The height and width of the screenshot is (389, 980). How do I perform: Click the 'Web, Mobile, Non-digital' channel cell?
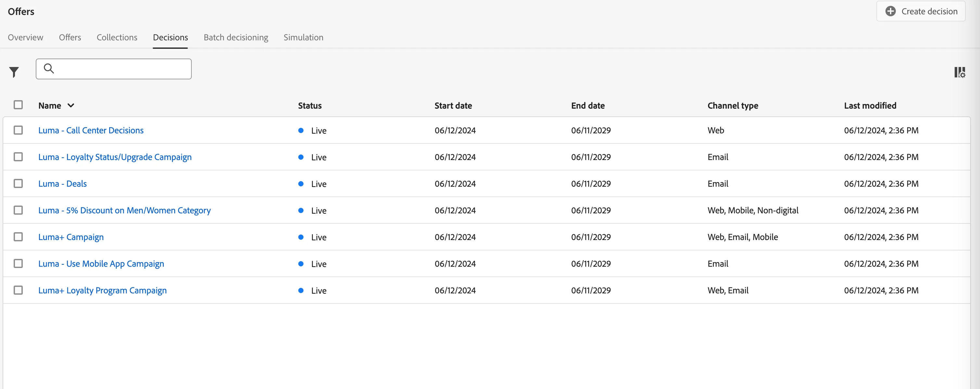[753, 210]
